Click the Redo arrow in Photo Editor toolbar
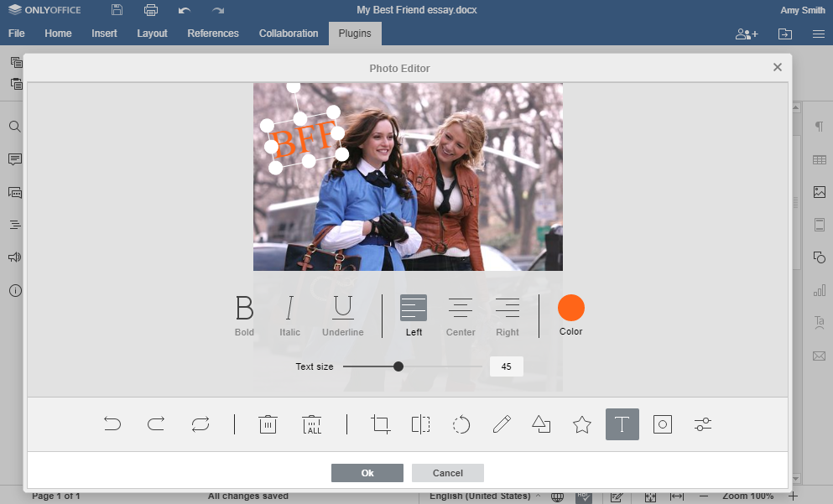Image resolution: width=833 pixels, height=504 pixels. [x=156, y=423]
